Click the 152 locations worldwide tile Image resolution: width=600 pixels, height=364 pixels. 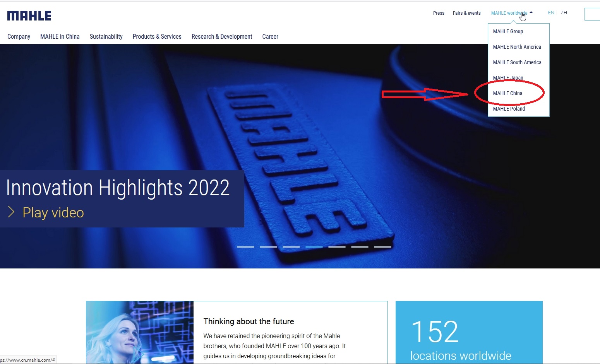tap(469, 332)
